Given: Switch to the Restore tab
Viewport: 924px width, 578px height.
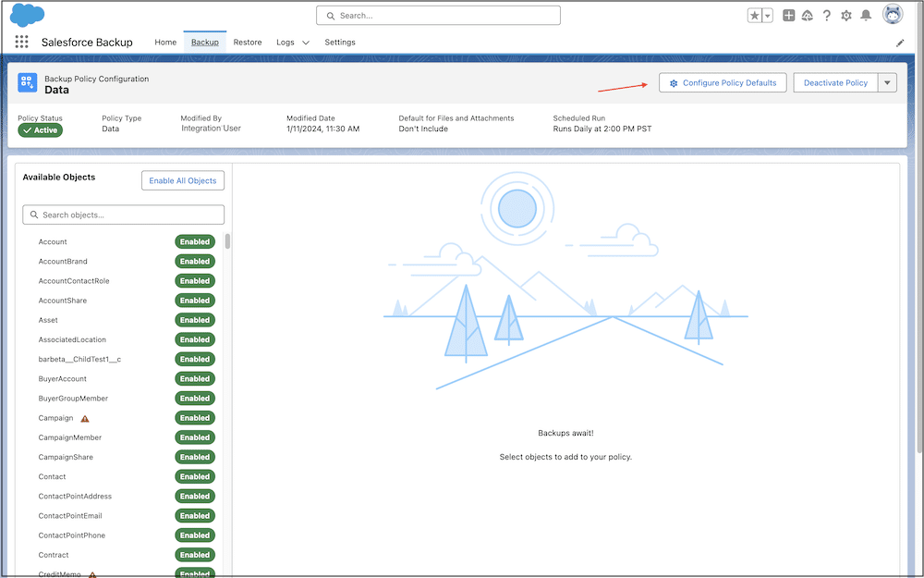Looking at the screenshot, I should [247, 42].
